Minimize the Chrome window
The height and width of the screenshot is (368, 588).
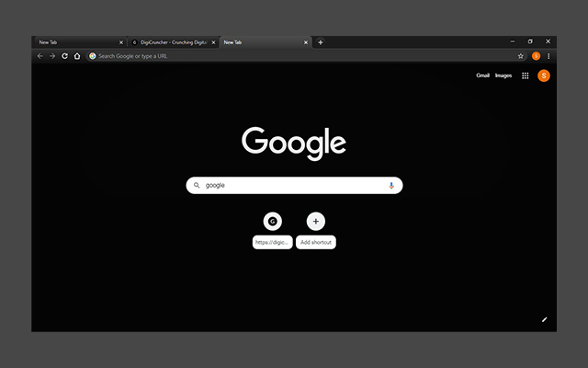513,41
